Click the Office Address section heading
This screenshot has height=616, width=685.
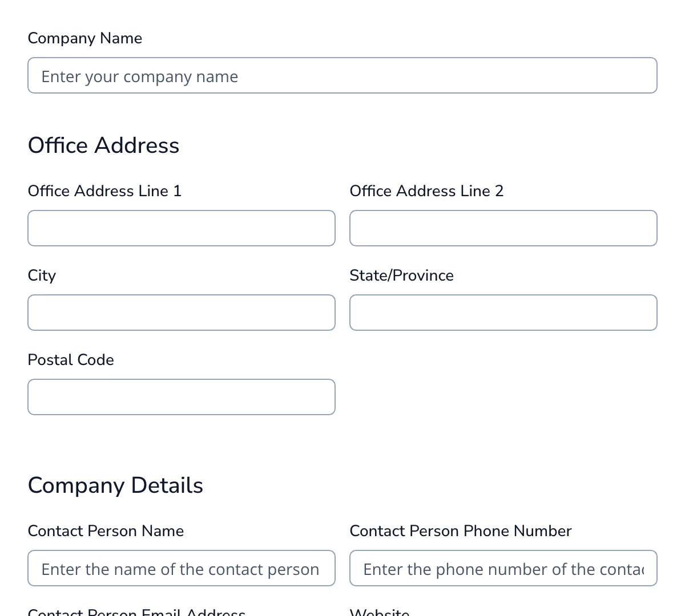tap(103, 145)
